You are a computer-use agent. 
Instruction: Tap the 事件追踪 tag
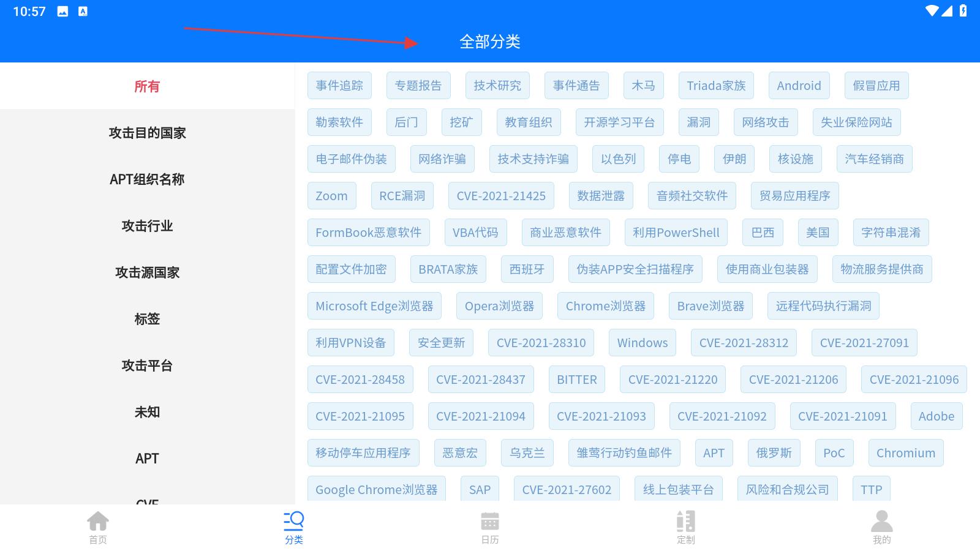pyautogui.click(x=339, y=86)
